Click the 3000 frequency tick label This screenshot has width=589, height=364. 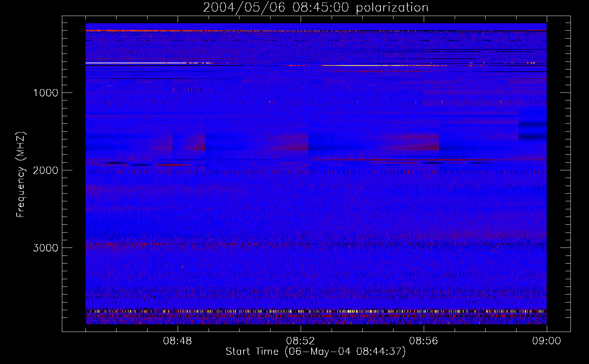point(46,248)
